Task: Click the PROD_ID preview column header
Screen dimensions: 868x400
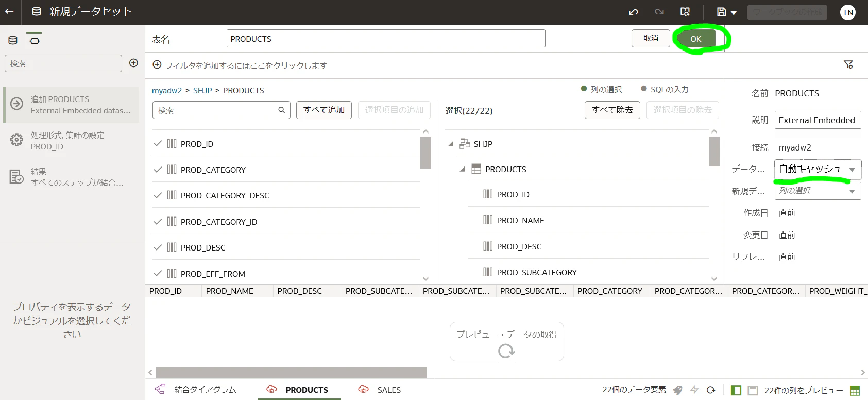Action: point(173,291)
